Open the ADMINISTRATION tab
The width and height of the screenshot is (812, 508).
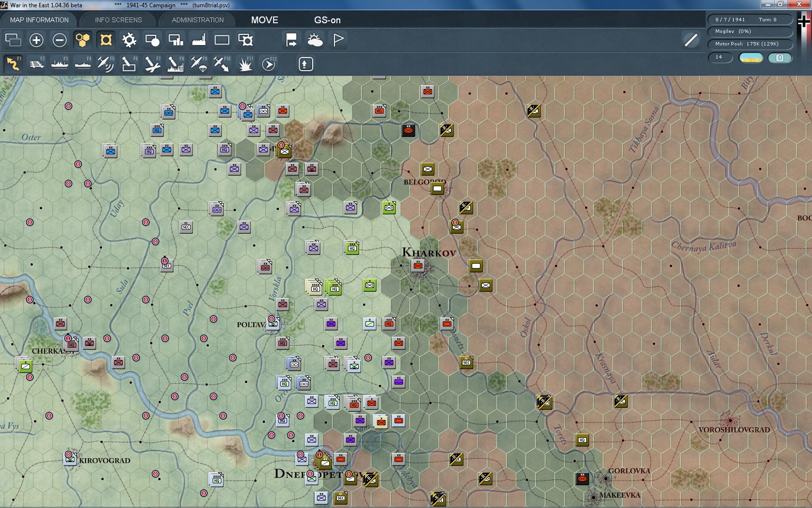click(198, 20)
